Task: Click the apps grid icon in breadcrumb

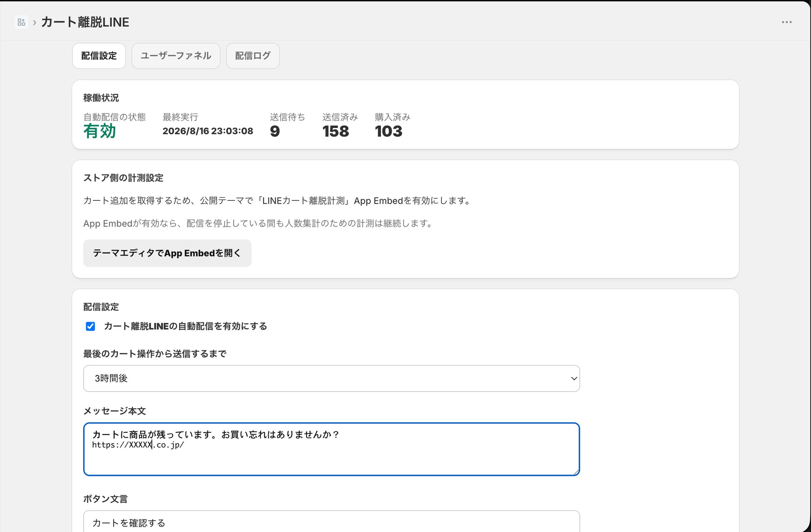Action: click(x=21, y=22)
